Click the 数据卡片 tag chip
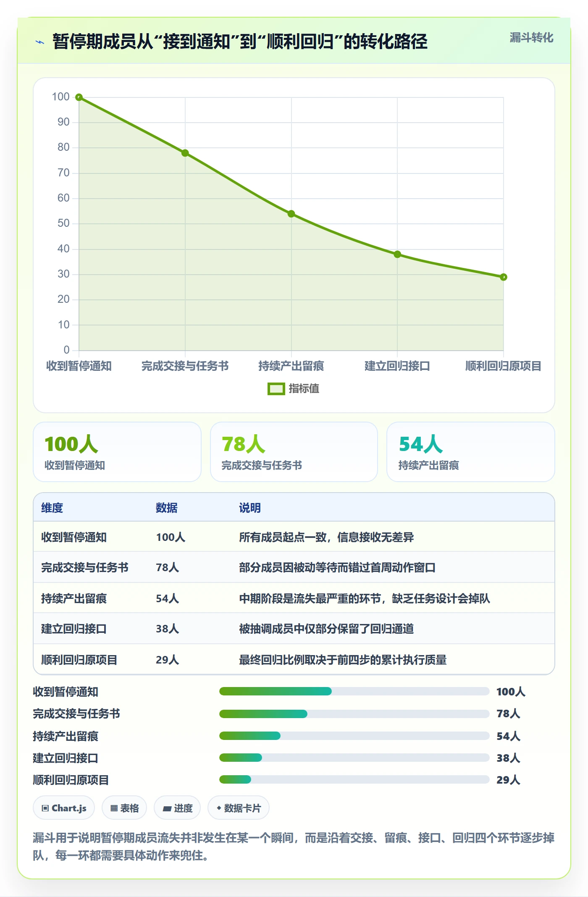The width and height of the screenshot is (588, 897). pyautogui.click(x=239, y=808)
